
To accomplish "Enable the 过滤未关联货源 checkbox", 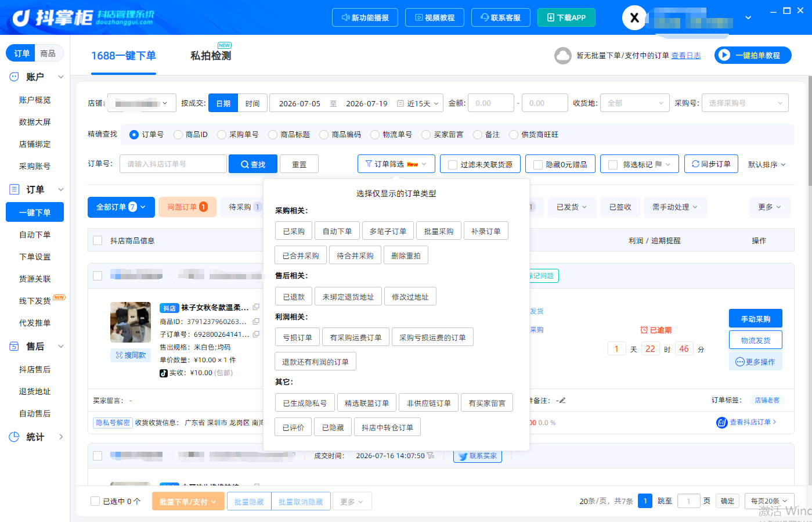I will (453, 164).
